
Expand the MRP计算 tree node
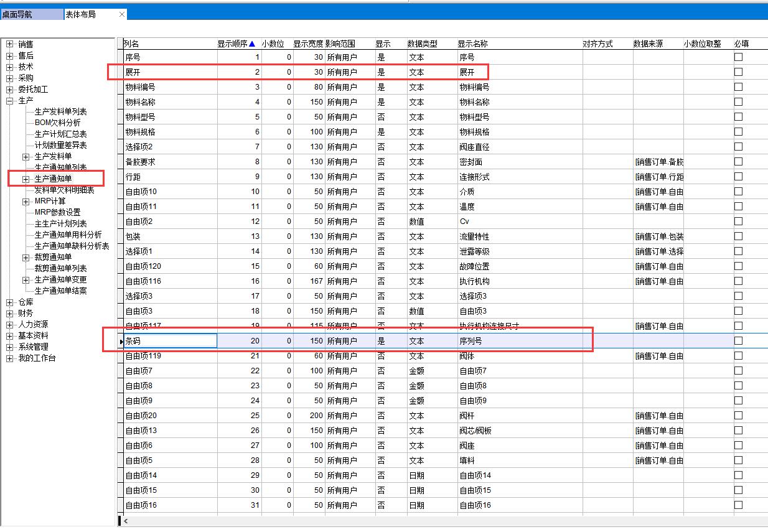tap(26, 202)
